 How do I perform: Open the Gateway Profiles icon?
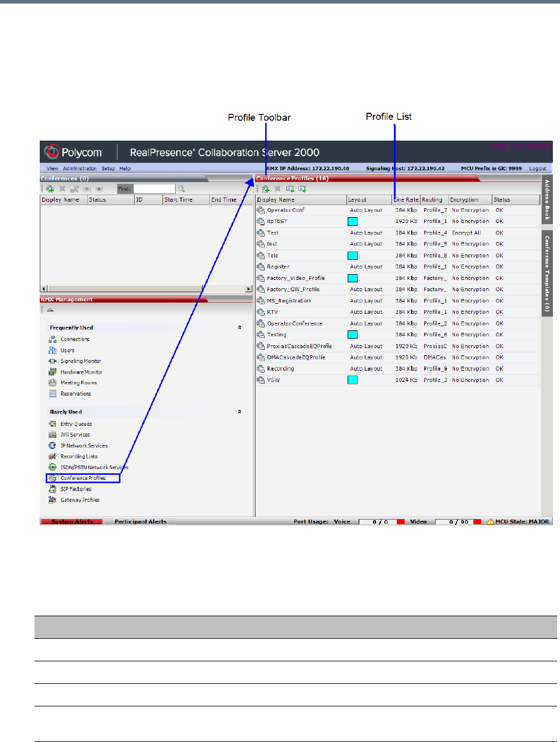point(52,500)
